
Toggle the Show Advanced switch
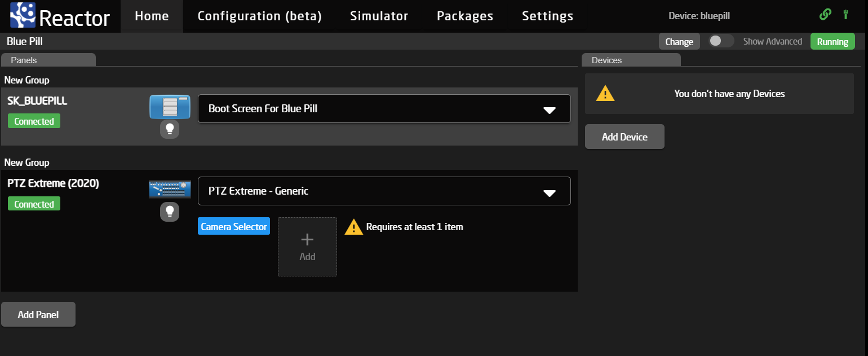click(721, 41)
